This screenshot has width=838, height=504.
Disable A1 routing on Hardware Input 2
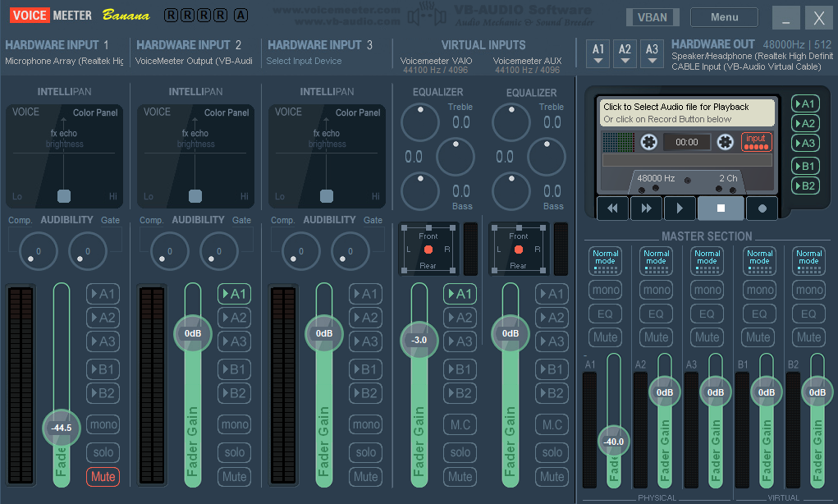(234, 293)
